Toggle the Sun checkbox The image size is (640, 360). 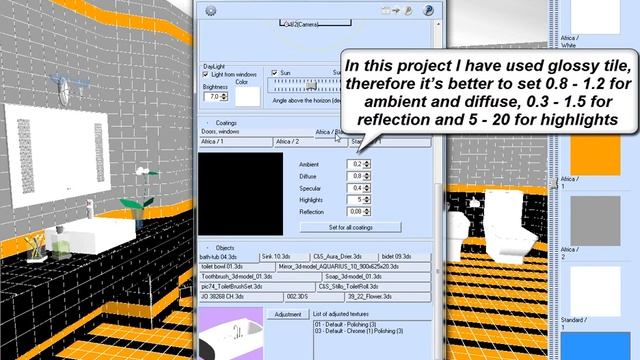274,73
